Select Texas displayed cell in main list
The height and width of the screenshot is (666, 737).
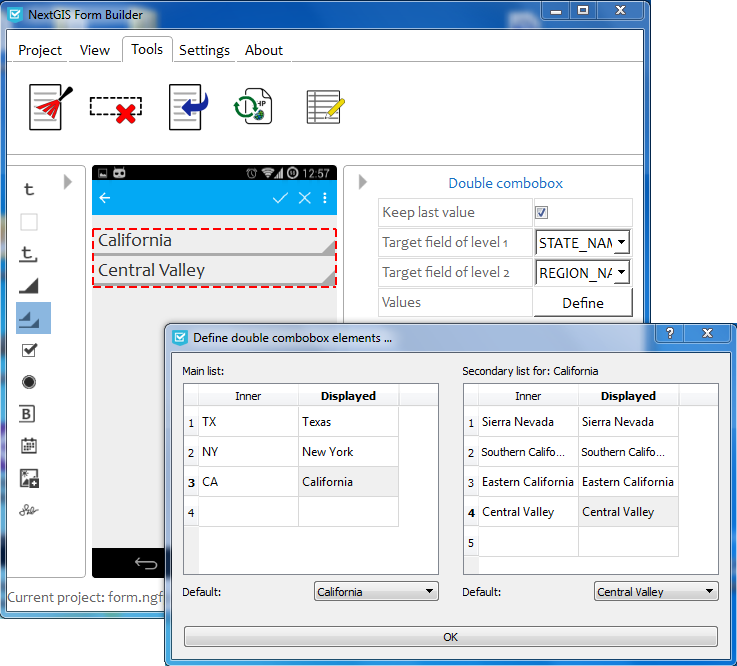click(348, 422)
